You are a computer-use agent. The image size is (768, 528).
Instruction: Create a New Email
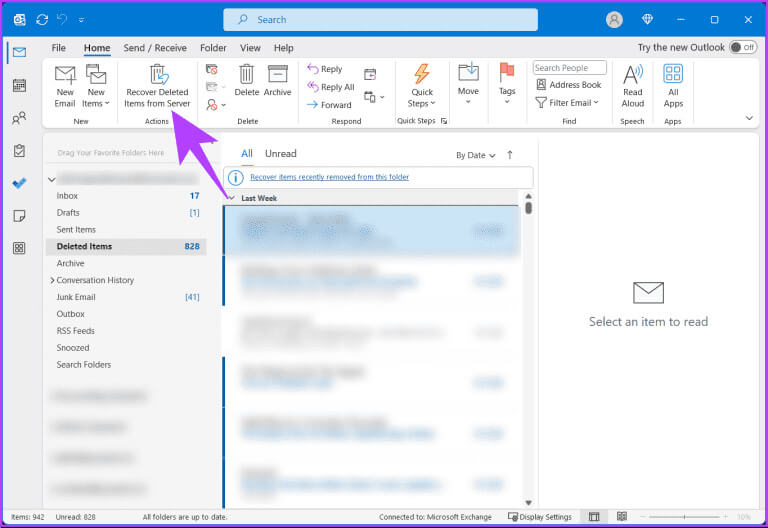[65, 87]
